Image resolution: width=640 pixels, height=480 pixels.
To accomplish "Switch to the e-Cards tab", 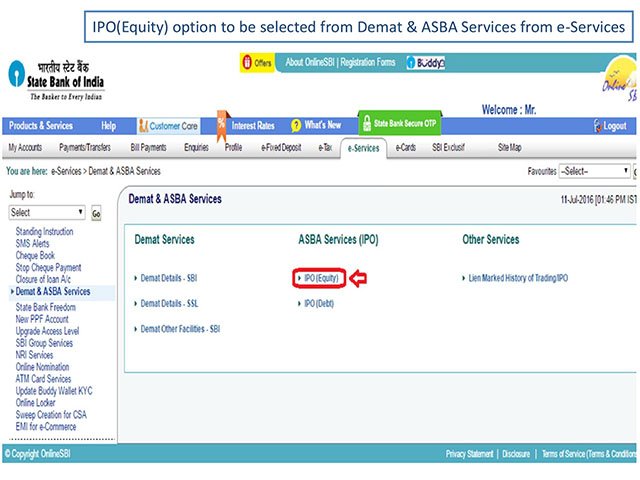I will click(x=406, y=147).
